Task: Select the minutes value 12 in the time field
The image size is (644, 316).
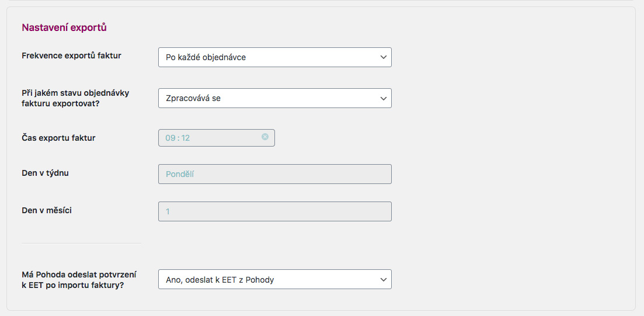Action: (185, 138)
